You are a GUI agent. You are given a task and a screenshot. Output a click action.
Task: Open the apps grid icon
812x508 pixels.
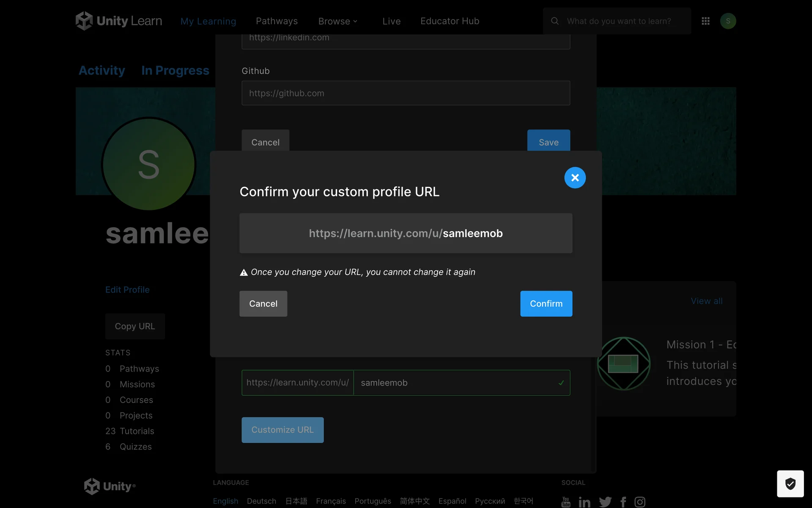coord(705,21)
